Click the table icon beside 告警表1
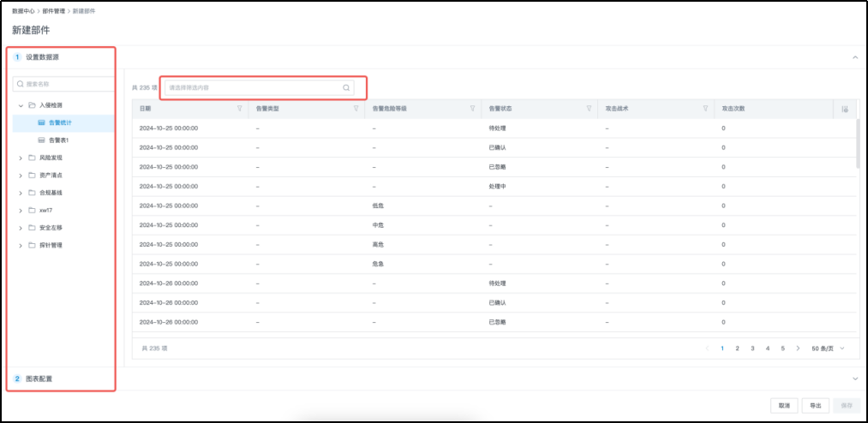This screenshot has height=423, width=868. tap(41, 140)
